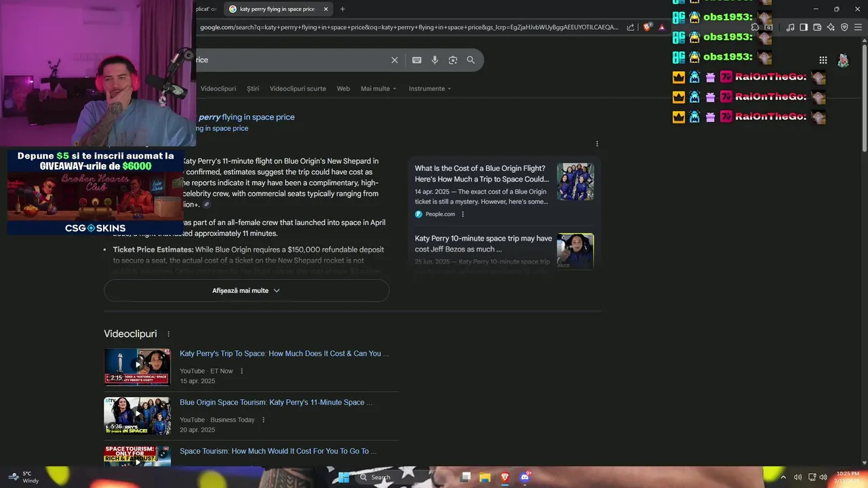The width and height of the screenshot is (868, 488).
Task: Open the Videoclipuri section three-dot menu
Action: [x=168, y=334]
